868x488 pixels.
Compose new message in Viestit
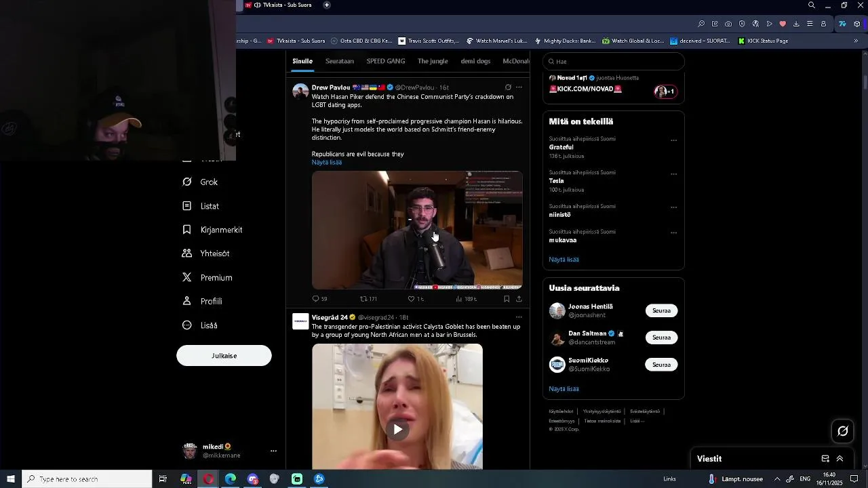click(825, 459)
